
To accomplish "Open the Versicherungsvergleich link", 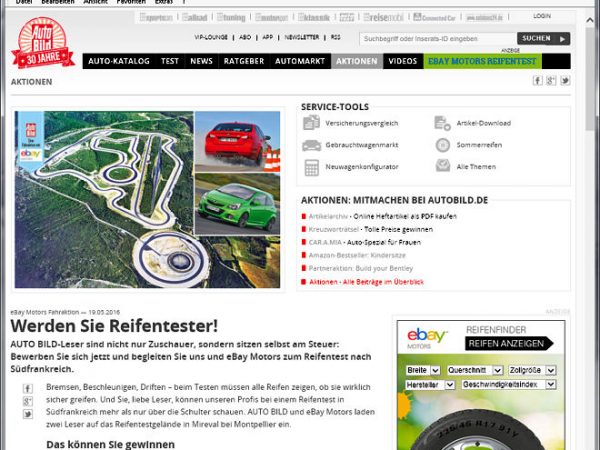I will pos(362,123).
